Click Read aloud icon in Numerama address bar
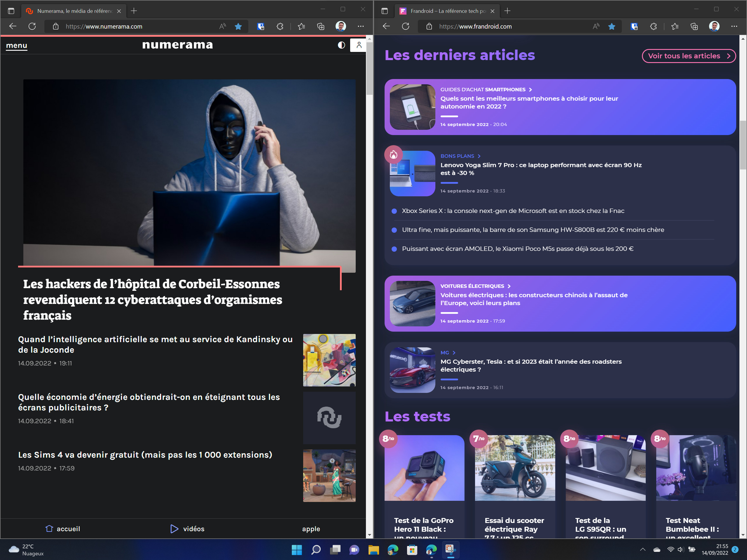Image resolution: width=747 pixels, height=560 pixels. pos(222,26)
